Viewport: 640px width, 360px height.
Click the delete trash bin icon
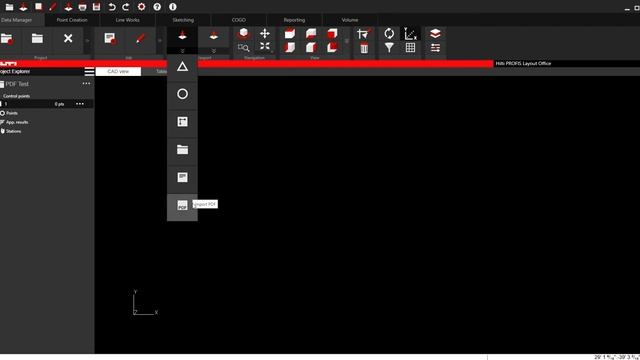tap(364, 48)
